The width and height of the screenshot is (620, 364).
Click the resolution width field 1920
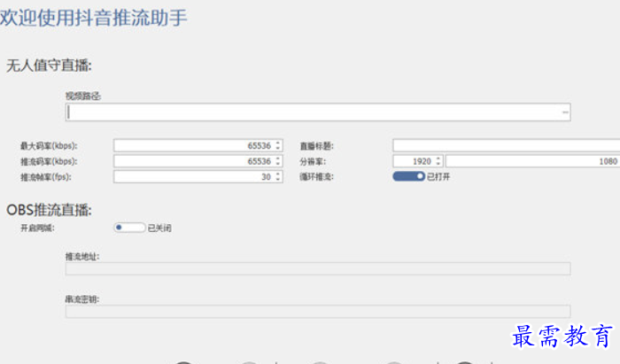pos(417,161)
